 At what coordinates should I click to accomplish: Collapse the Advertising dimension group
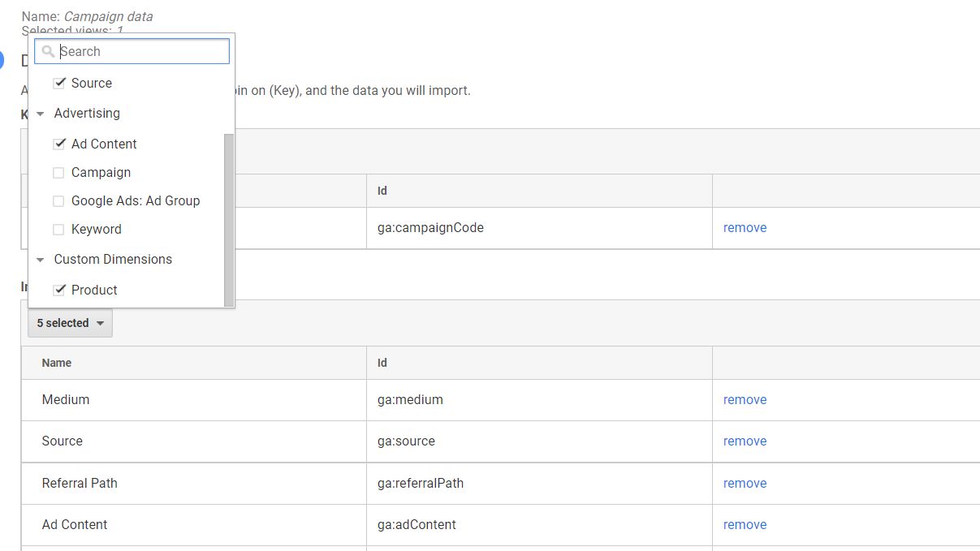click(40, 114)
